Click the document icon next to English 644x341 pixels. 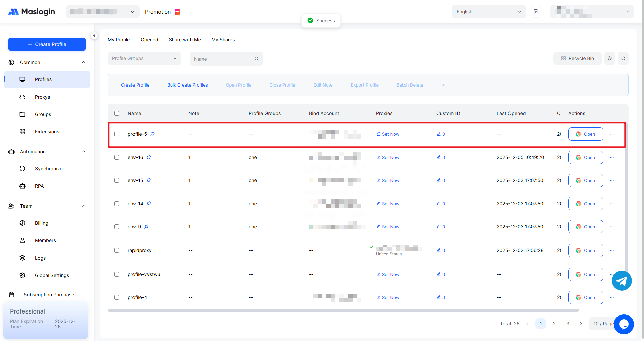[x=536, y=12]
